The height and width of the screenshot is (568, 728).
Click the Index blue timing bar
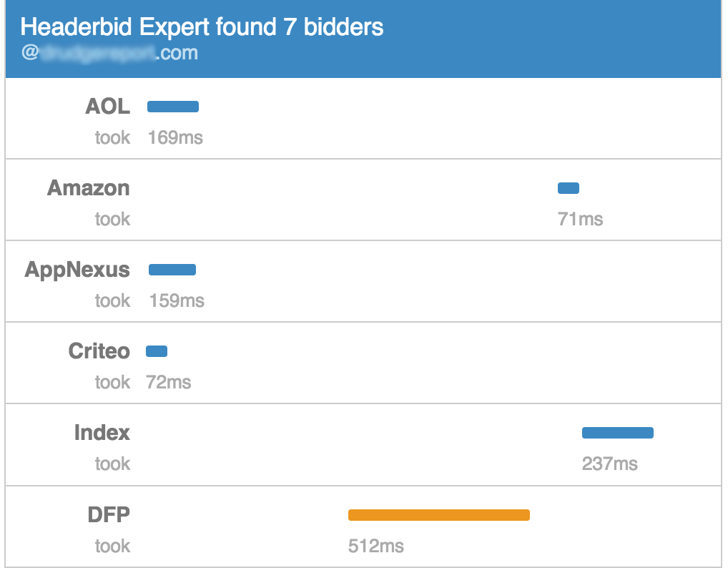click(618, 433)
